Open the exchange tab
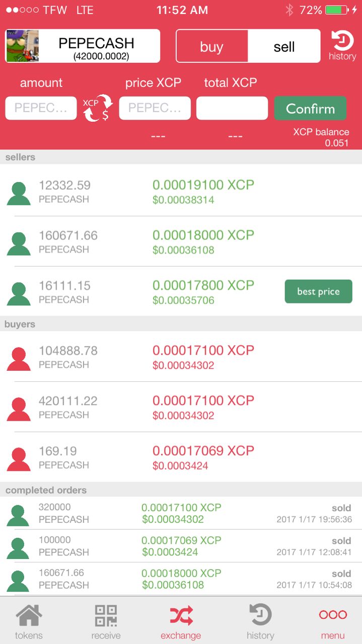Viewport: 362px width, 644px height. pos(181,622)
